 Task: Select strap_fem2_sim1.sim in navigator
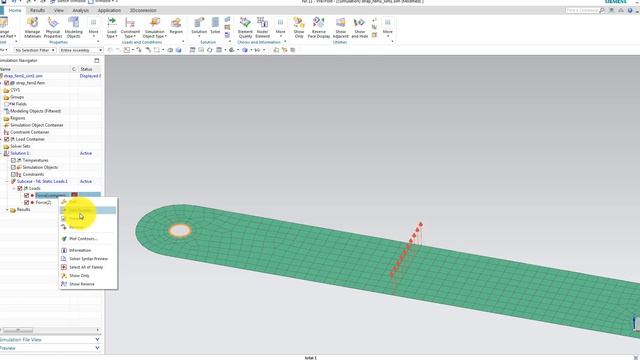click(23, 76)
